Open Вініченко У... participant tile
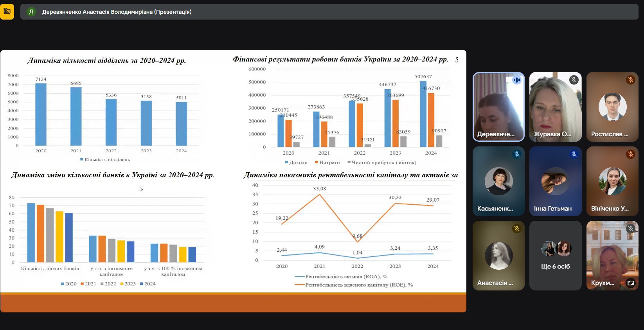This screenshot has width=644, height=330. 612,181
